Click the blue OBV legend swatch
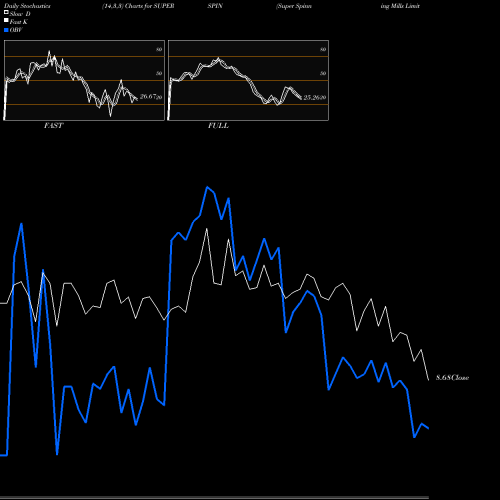This screenshot has height=500, width=500. (6, 30)
